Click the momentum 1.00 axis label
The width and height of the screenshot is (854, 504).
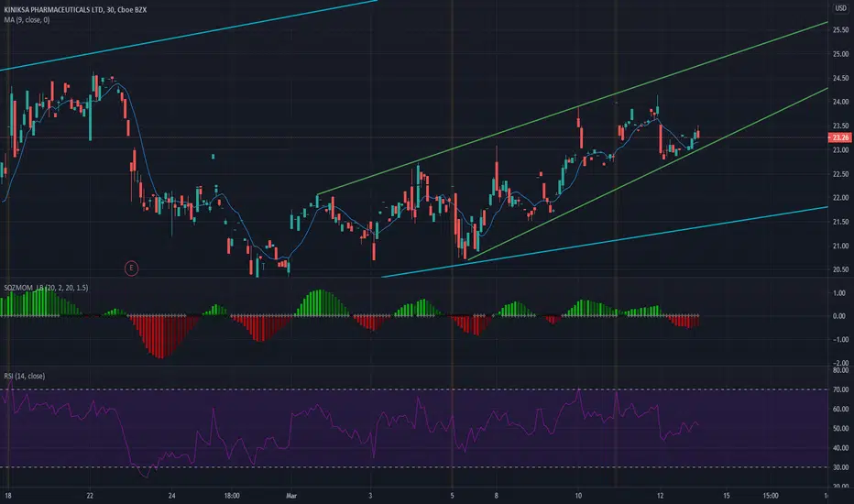[x=839, y=293]
